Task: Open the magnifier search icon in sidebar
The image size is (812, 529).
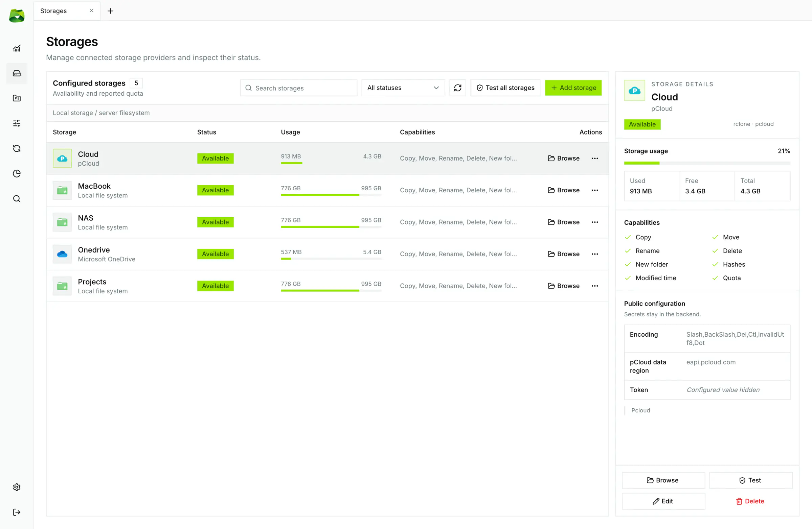Action: tap(16, 199)
